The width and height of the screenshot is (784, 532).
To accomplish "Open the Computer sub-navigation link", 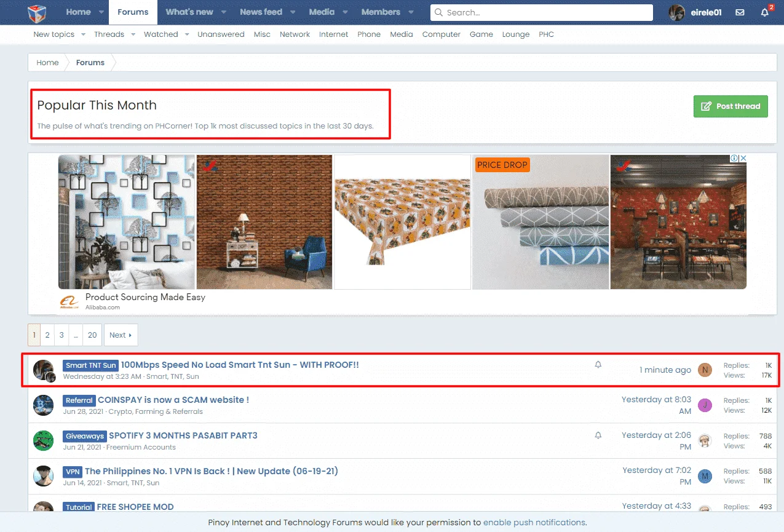I will click(x=441, y=34).
